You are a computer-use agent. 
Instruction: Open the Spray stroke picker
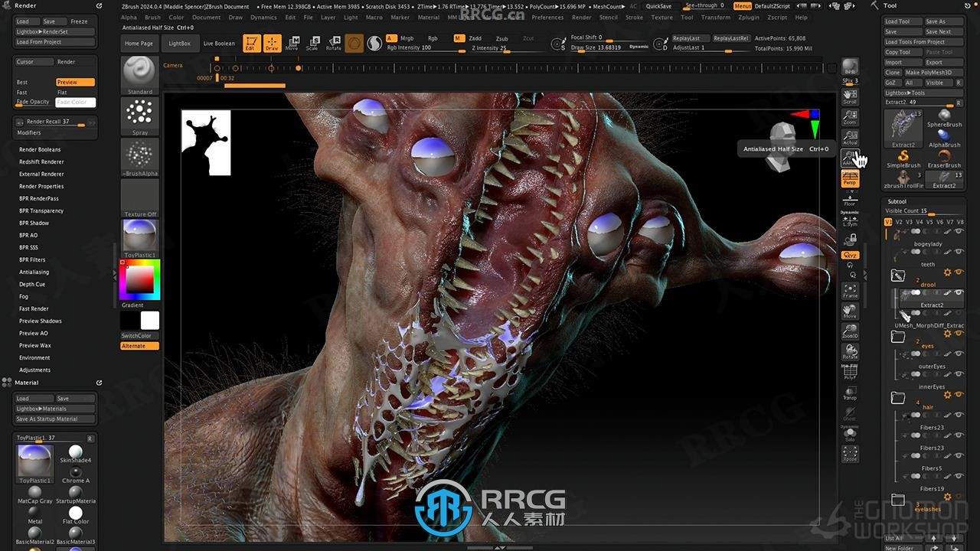pyautogui.click(x=140, y=117)
